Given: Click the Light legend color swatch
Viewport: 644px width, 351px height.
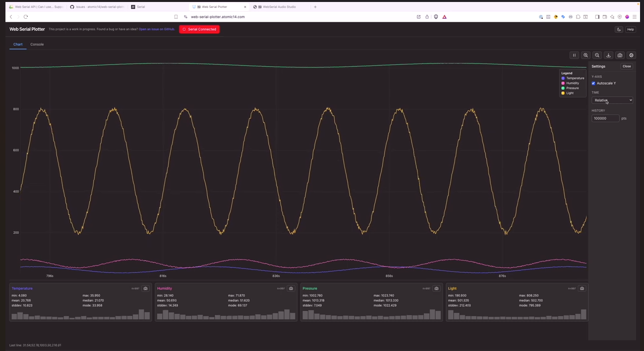Looking at the screenshot, I should coord(563,93).
